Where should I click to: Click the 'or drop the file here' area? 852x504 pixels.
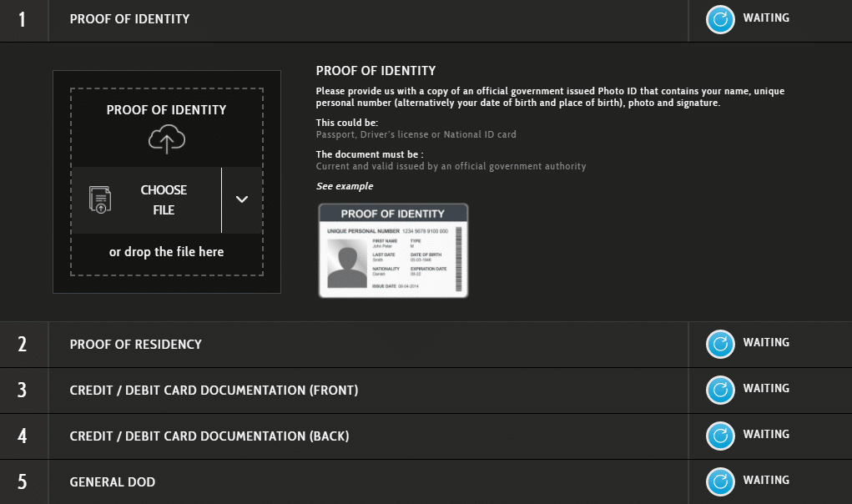(x=166, y=252)
